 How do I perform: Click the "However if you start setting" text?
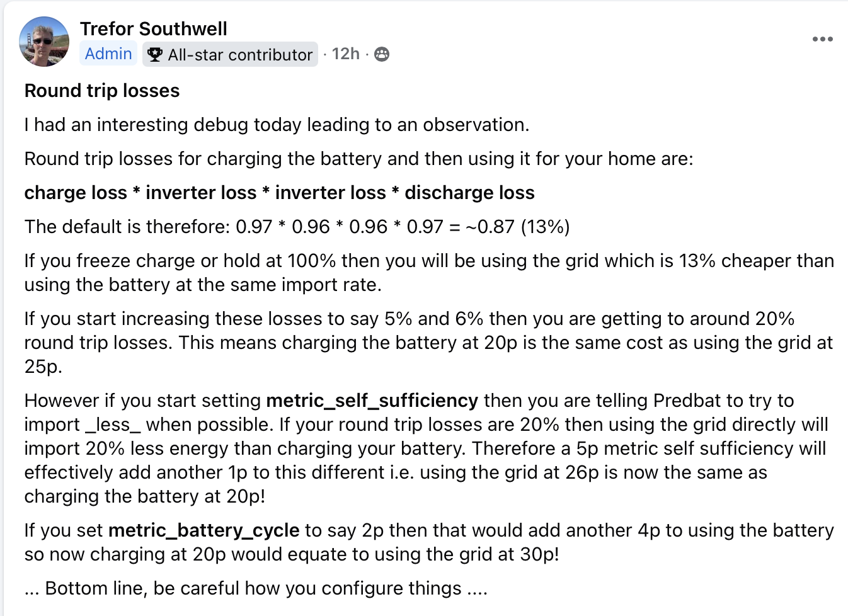coord(142,401)
